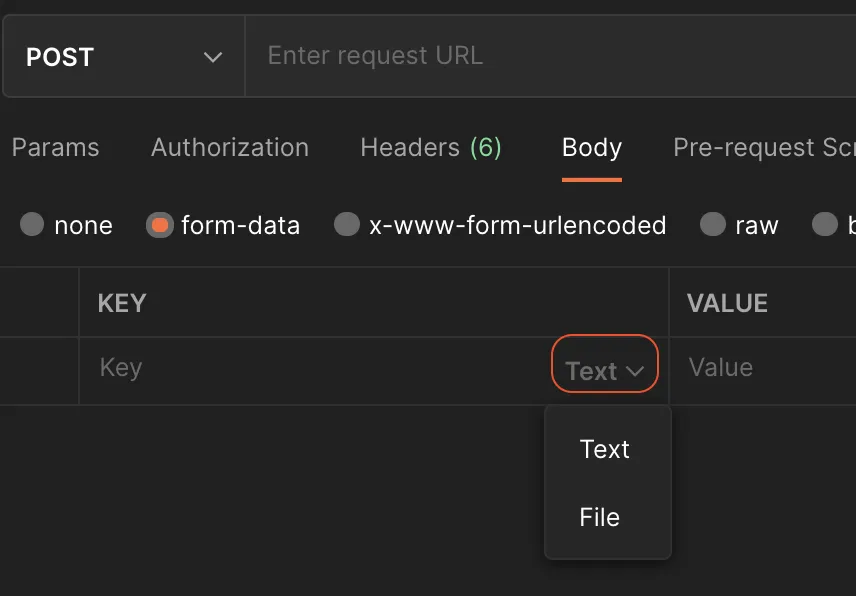The image size is (856, 596).
Task: Select the partially visible radio after raw
Action: (x=825, y=225)
